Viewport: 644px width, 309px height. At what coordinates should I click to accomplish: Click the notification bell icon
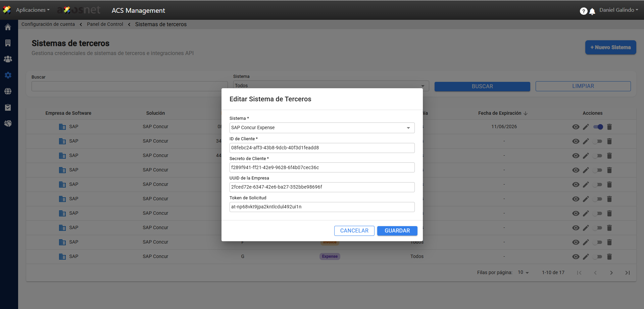[592, 11]
